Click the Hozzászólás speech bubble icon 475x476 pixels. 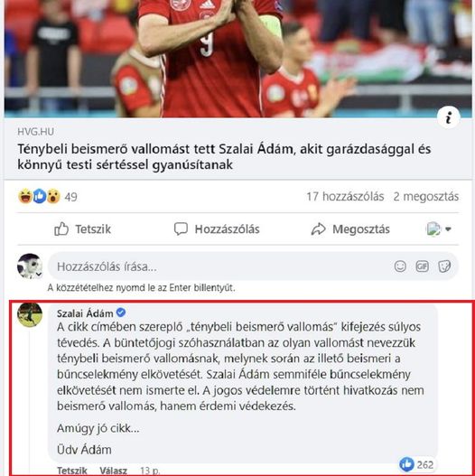pos(181,229)
